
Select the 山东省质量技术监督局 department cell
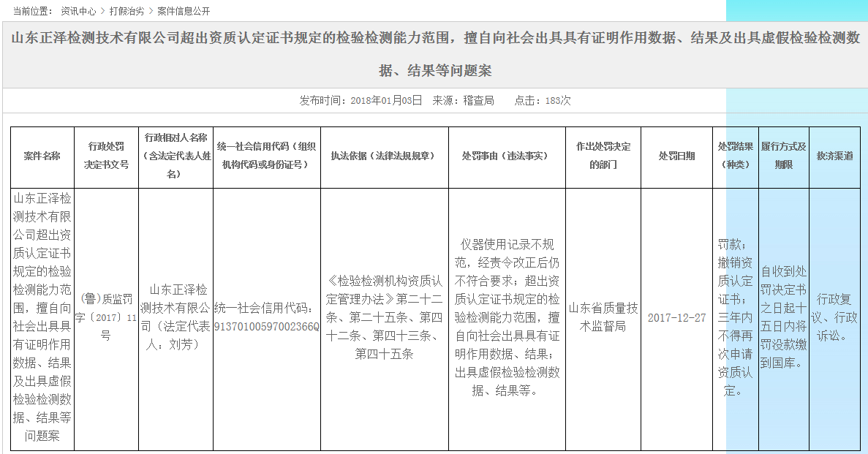(603, 317)
